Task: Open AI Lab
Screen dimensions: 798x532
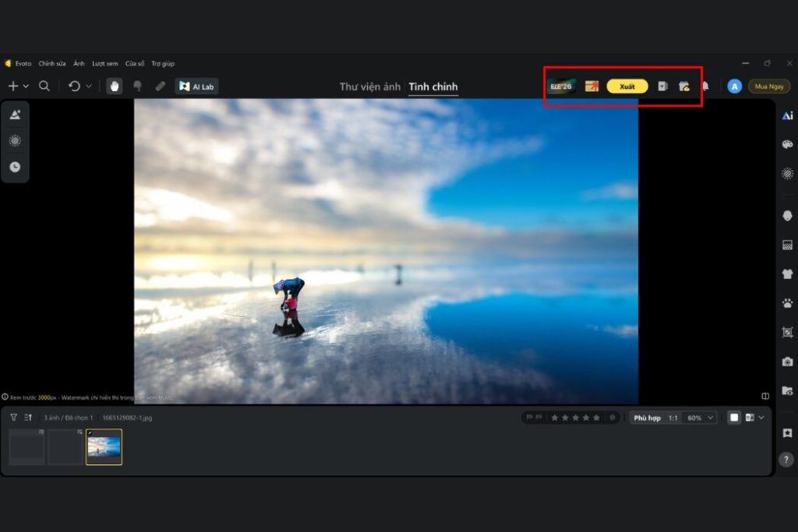Action: coord(197,86)
